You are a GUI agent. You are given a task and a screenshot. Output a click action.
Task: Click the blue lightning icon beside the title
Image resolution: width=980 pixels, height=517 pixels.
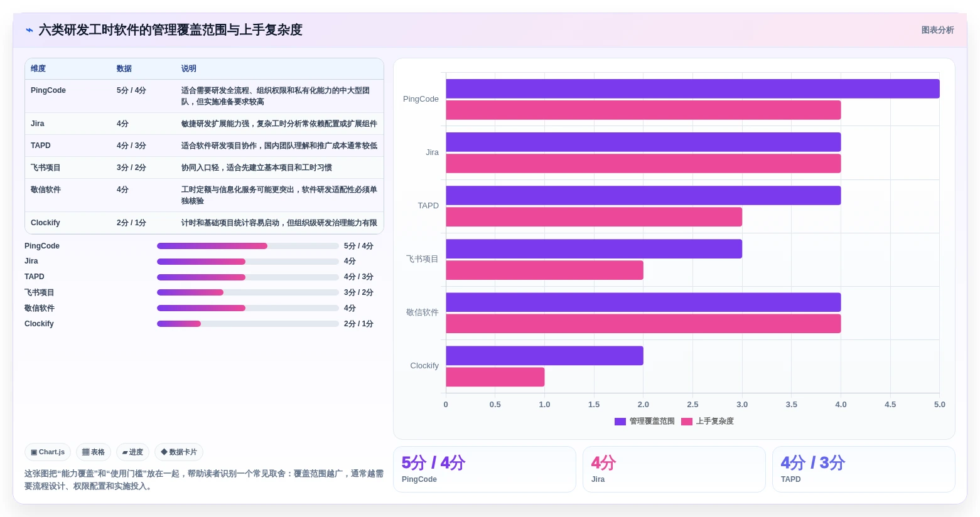(x=29, y=30)
